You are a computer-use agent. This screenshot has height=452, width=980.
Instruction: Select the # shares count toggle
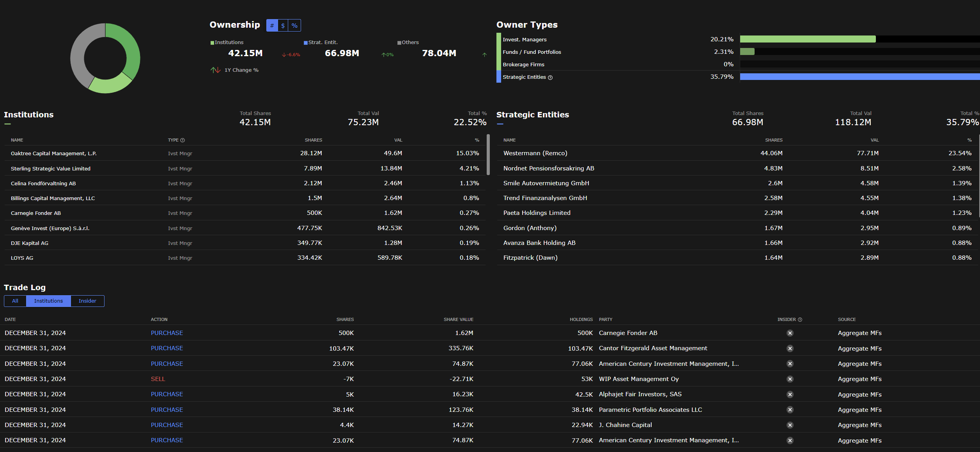(272, 26)
